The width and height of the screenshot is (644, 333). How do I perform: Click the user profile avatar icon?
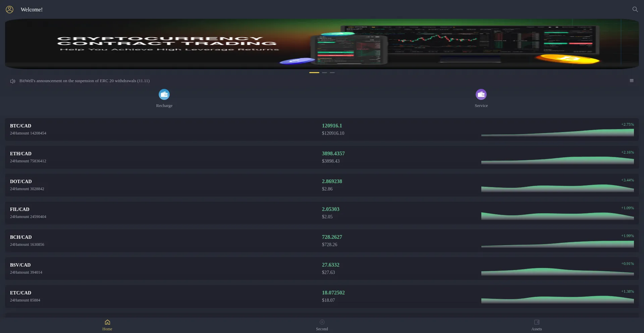click(9, 10)
